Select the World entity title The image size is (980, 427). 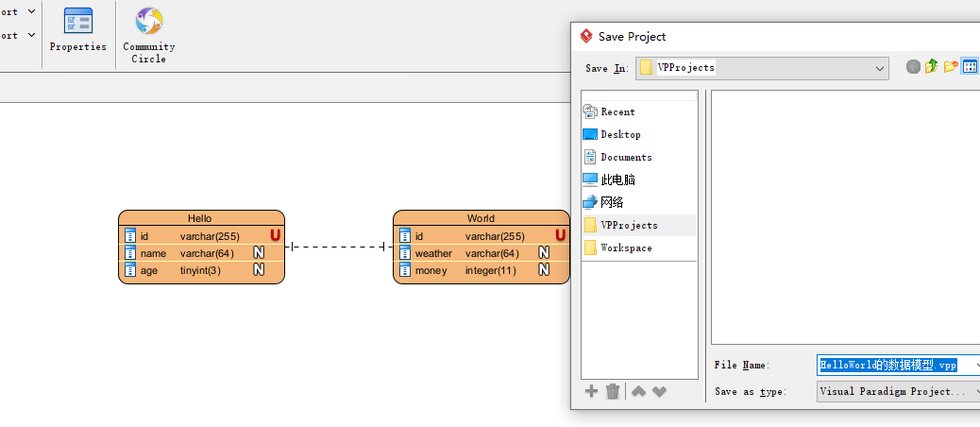tap(481, 218)
